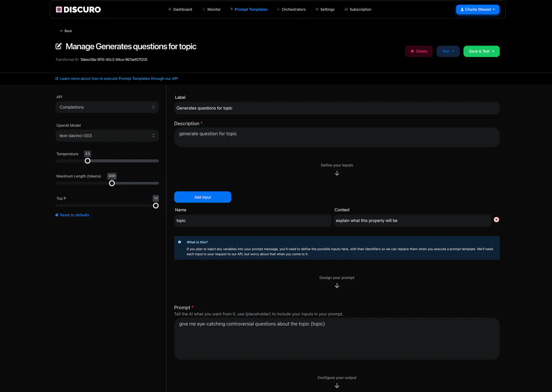This screenshot has height=392, width=552.
Task: Click inside the Prompt text area
Action: coord(336,338)
